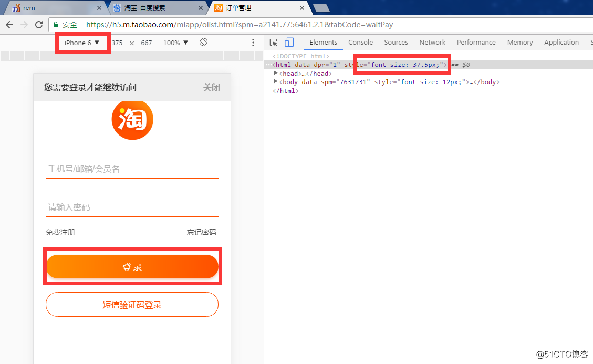Open the iPhone 6 device dropdown
Image resolution: width=593 pixels, height=364 pixels.
point(82,43)
